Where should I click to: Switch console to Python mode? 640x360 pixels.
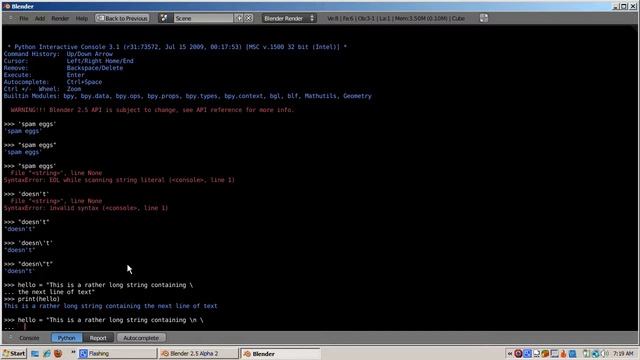[67, 338]
